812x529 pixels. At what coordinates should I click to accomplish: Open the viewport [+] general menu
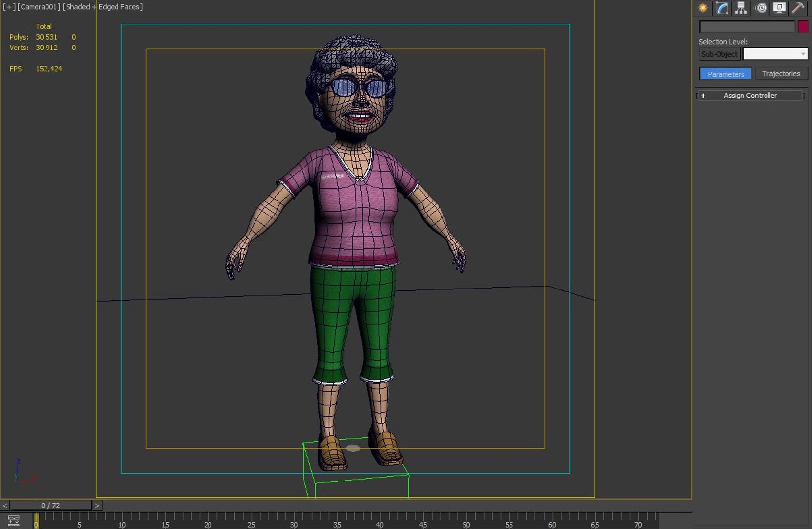(9, 7)
